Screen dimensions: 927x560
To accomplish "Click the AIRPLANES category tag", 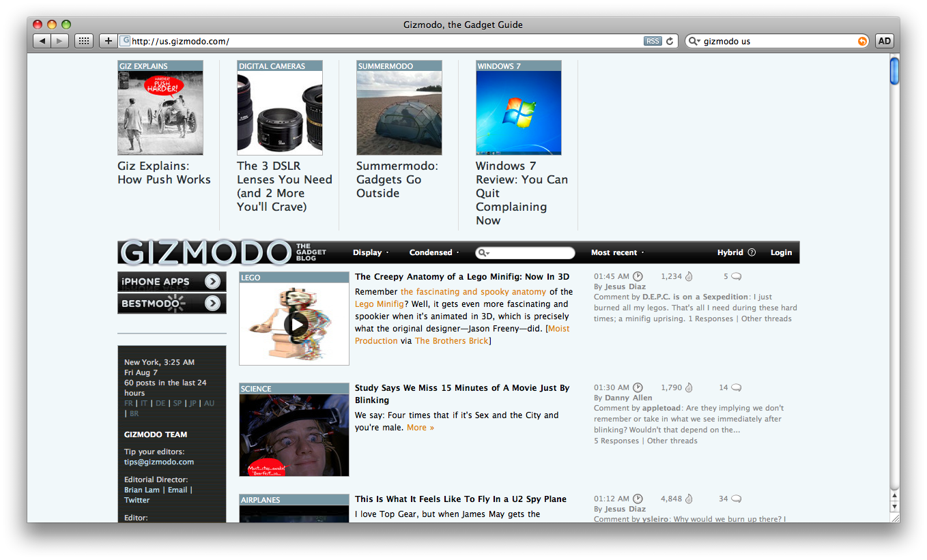I will tap(261, 500).
